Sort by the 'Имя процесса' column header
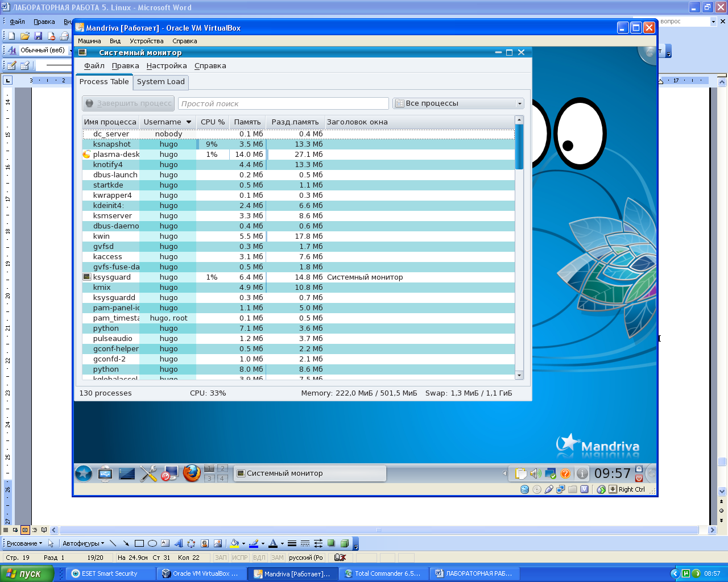The height and width of the screenshot is (582, 728). click(110, 122)
